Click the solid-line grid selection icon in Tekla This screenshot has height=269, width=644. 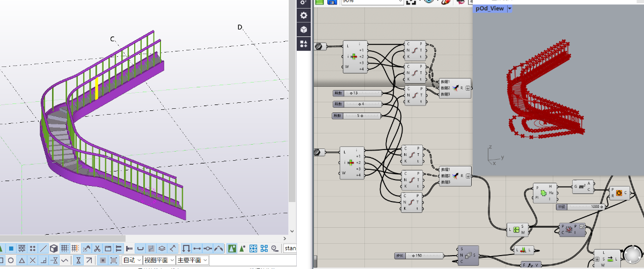click(64, 249)
